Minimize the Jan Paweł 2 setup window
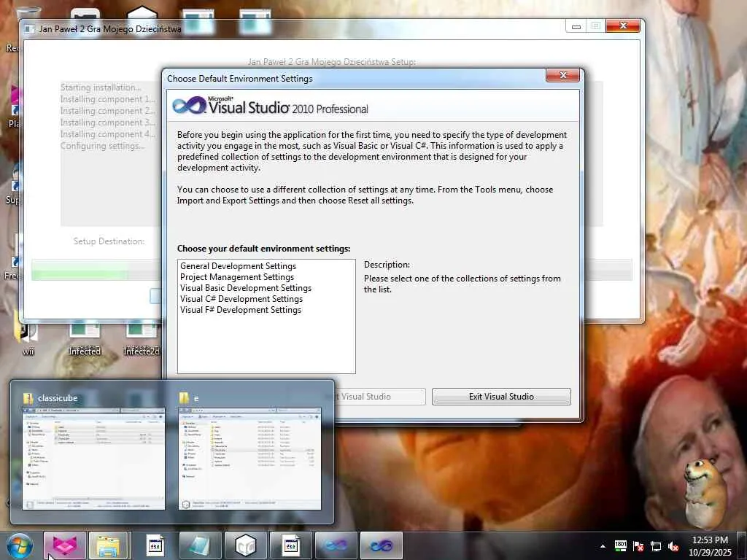The width and height of the screenshot is (747, 560). point(576,26)
